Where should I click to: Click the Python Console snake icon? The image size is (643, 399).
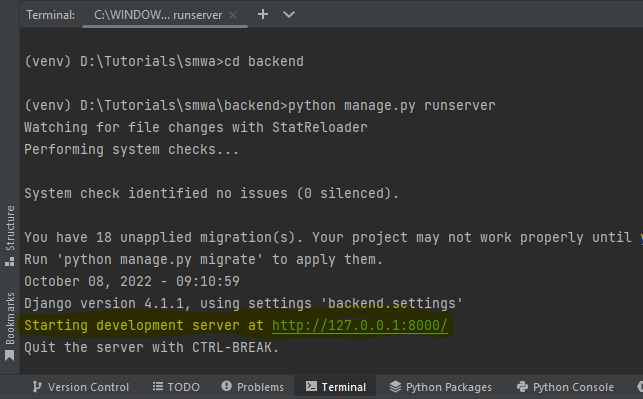coord(522,387)
